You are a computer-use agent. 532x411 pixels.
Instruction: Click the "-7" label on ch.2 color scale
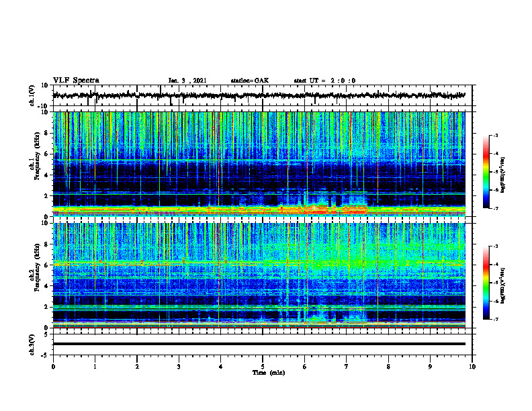click(495, 320)
